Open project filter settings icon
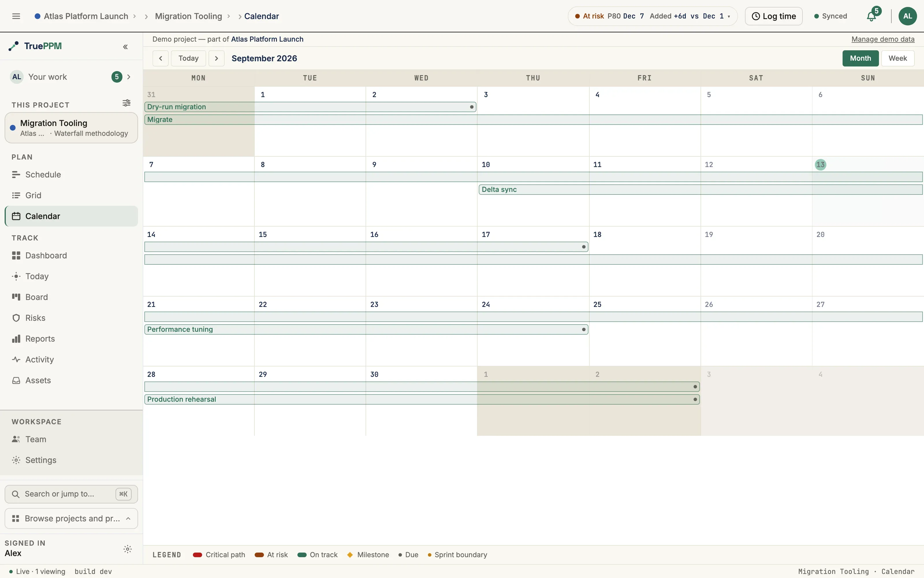 pyautogui.click(x=126, y=103)
